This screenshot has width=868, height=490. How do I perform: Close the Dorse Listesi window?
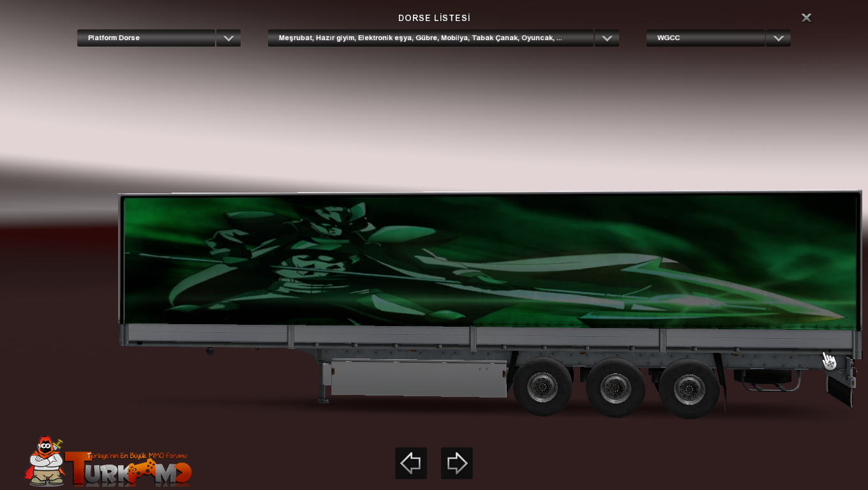point(806,18)
